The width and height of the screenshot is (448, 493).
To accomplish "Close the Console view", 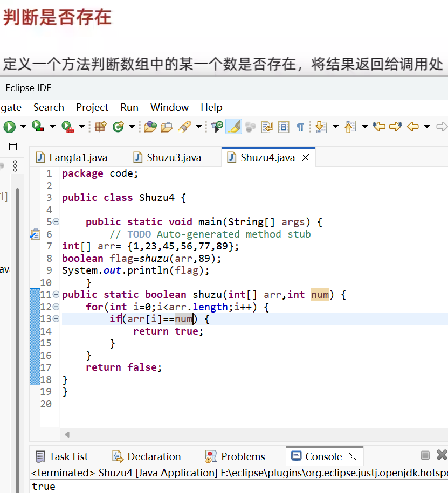I will click(353, 456).
